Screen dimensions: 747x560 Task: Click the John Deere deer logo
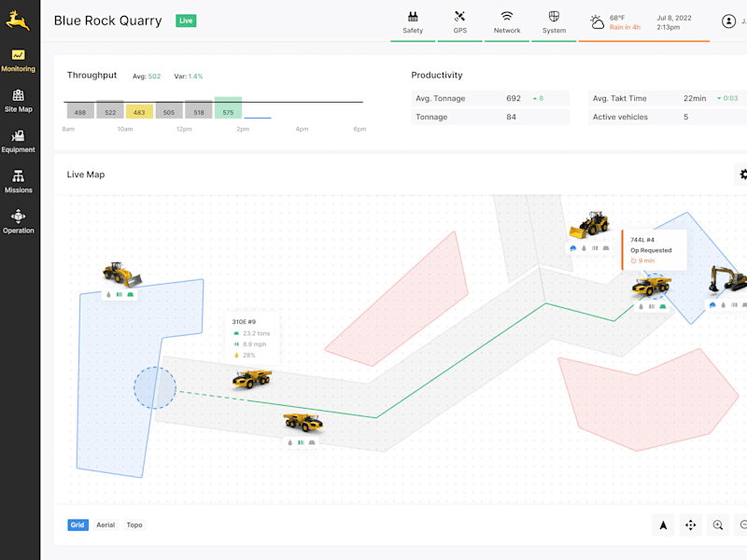coord(18,21)
